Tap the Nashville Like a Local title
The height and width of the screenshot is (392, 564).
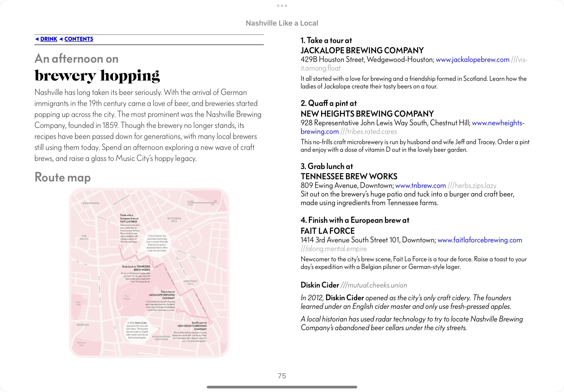pyautogui.click(x=282, y=23)
